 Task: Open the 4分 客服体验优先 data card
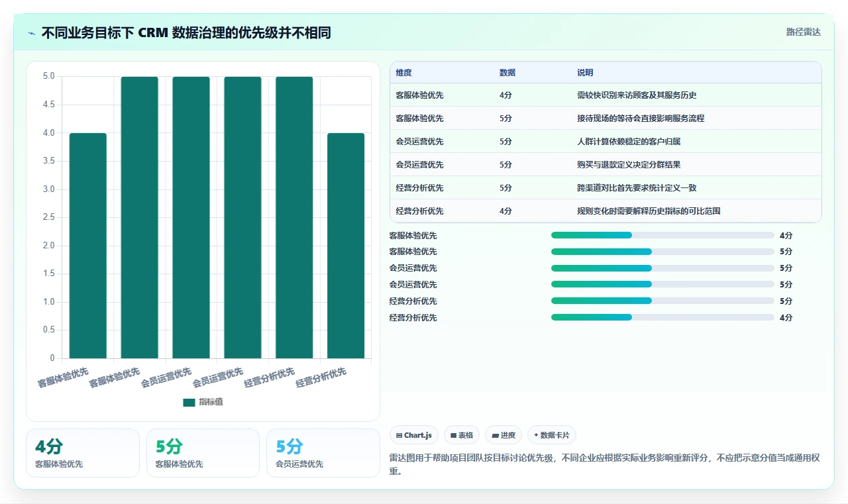click(83, 453)
